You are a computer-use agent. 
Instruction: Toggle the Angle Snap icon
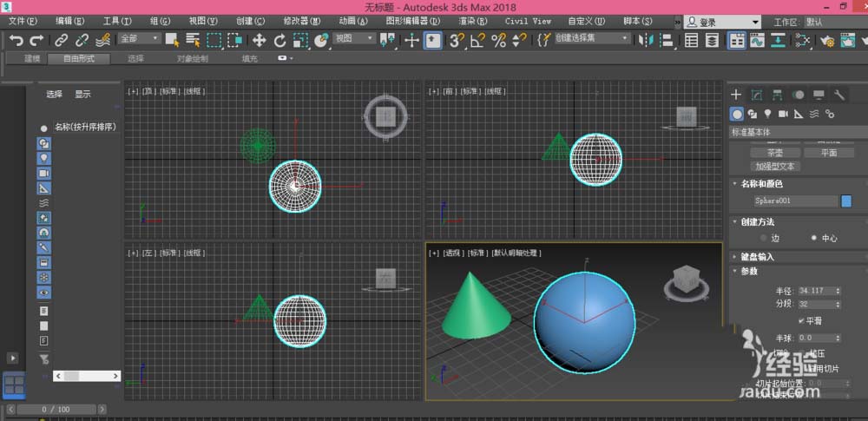tap(477, 40)
